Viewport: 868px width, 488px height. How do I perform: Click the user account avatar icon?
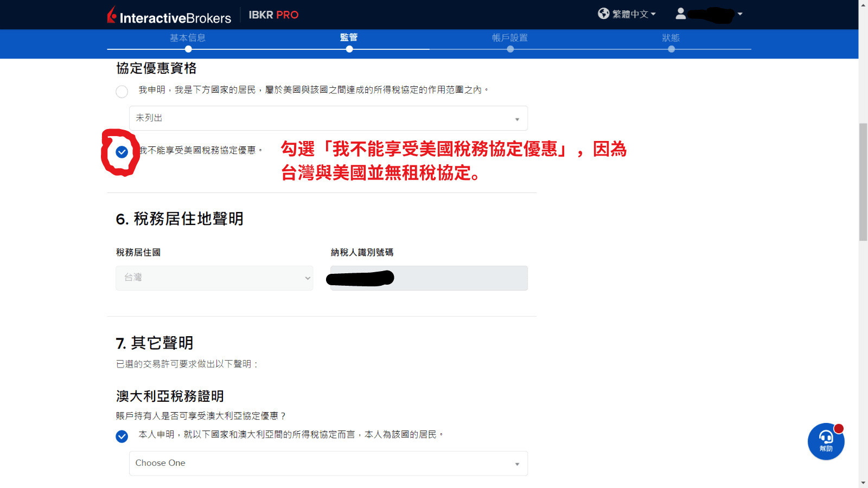[681, 14]
